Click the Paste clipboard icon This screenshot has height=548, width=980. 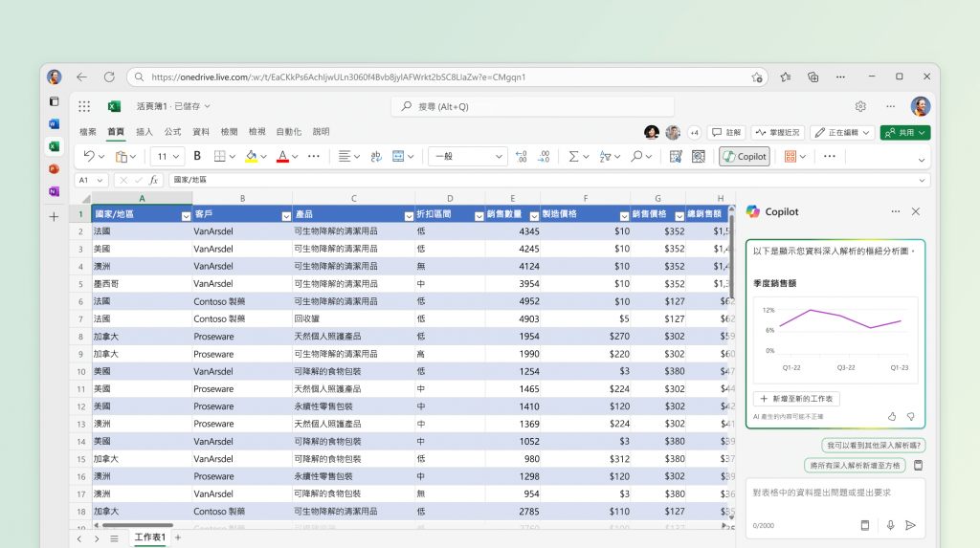122,156
